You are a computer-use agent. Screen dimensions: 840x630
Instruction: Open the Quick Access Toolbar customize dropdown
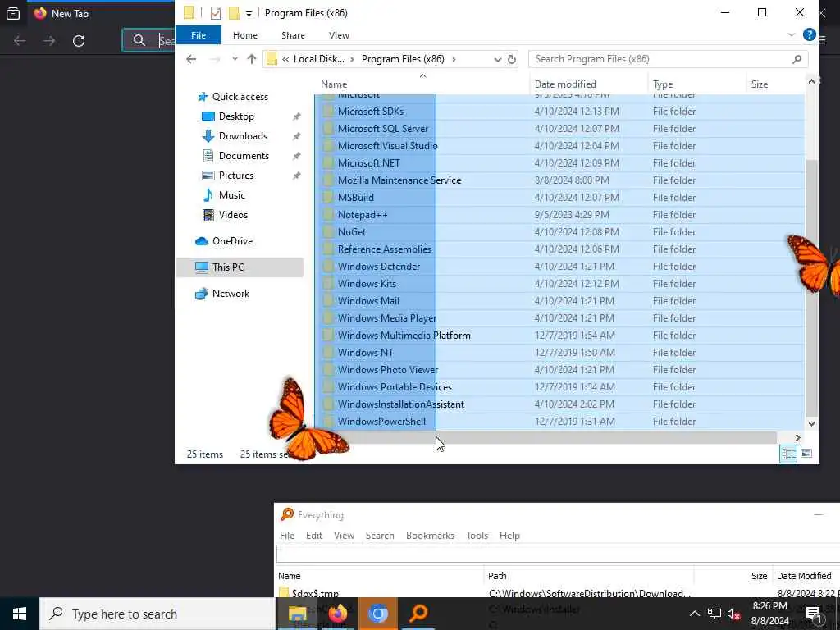pos(249,13)
